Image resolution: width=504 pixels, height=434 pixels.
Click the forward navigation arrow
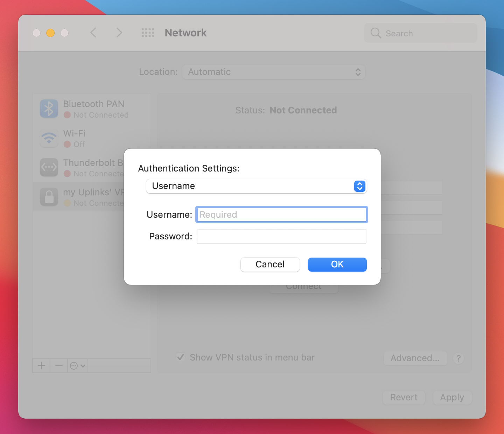pyautogui.click(x=119, y=33)
